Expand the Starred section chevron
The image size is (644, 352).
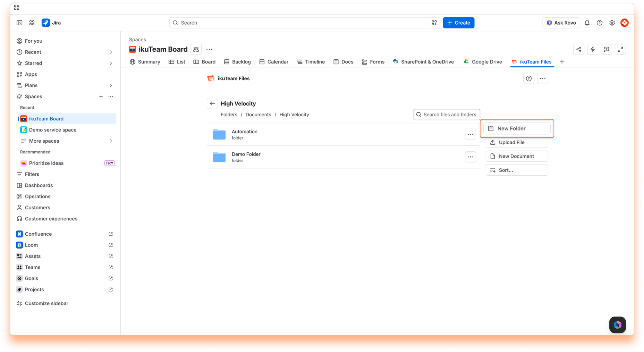pyautogui.click(x=111, y=63)
